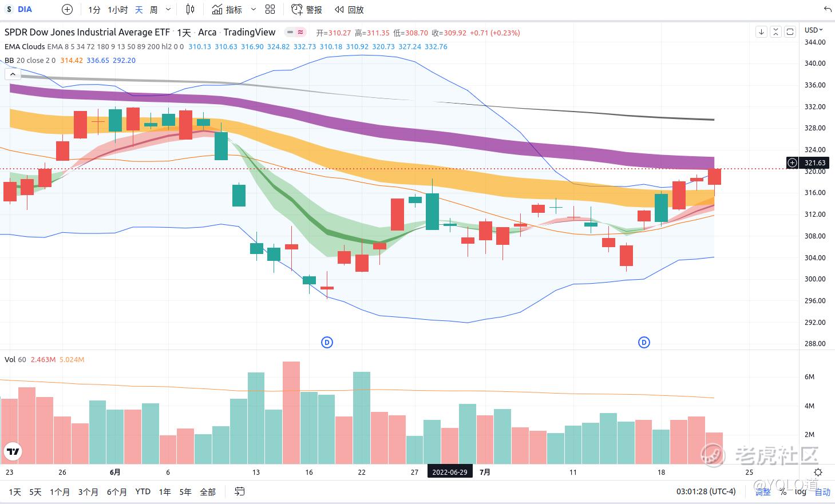The image size is (835, 504).
Task: Set range to 5年
Action: [x=185, y=492]
